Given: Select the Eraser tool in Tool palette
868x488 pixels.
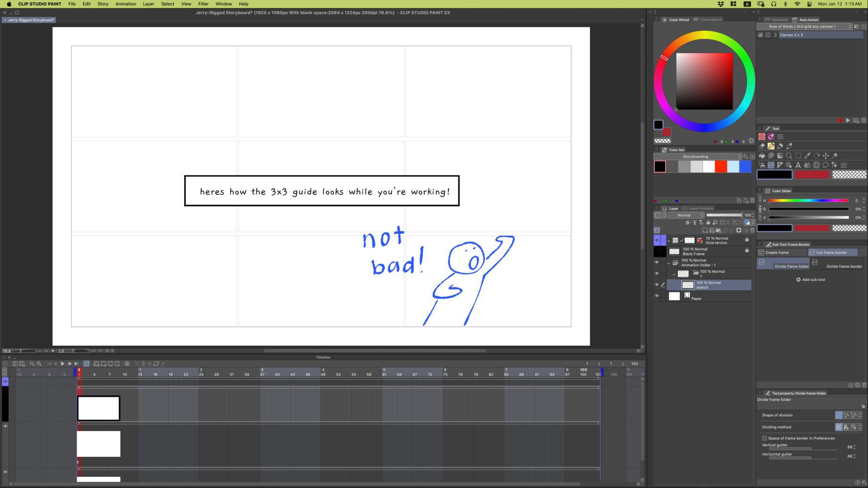Looking at the screenshot, I should [x=762, y=146].
